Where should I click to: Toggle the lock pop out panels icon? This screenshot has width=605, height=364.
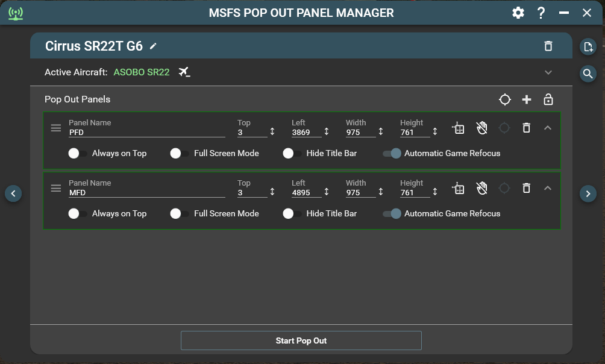tap(548, 99)
